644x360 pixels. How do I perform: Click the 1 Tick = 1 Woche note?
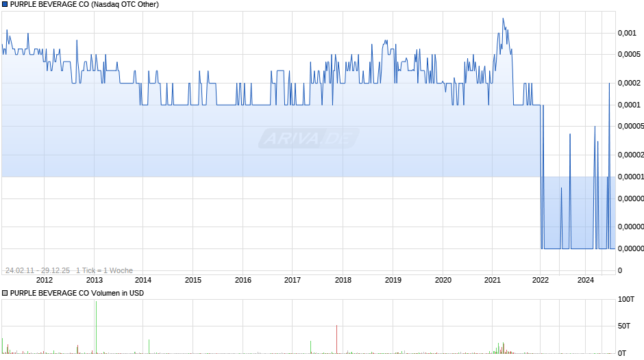point(104,270)
